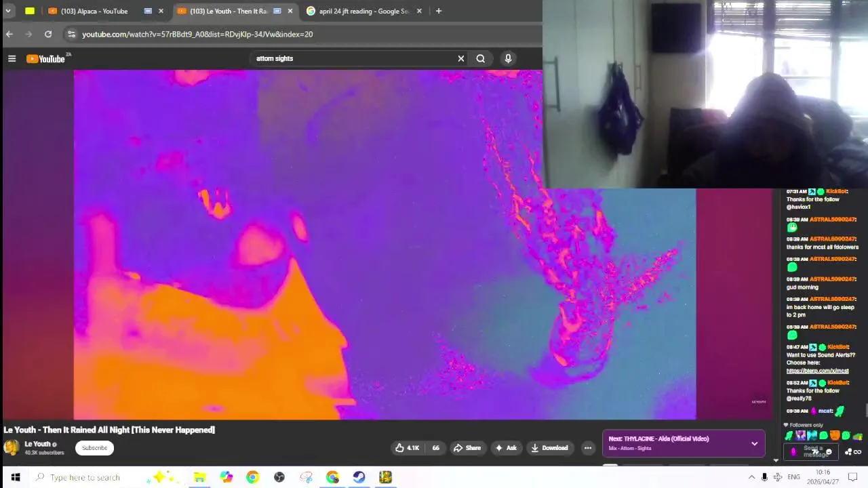Viewport: 868px width, 488px height.
Task: Open Chrome from the taskbar
Action: [x=252, y=477]
